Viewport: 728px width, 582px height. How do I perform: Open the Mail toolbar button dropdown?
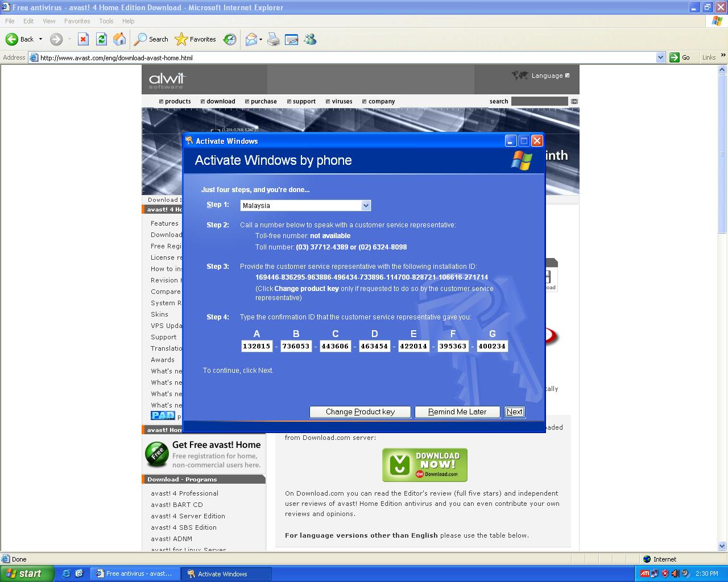[260, 39]
